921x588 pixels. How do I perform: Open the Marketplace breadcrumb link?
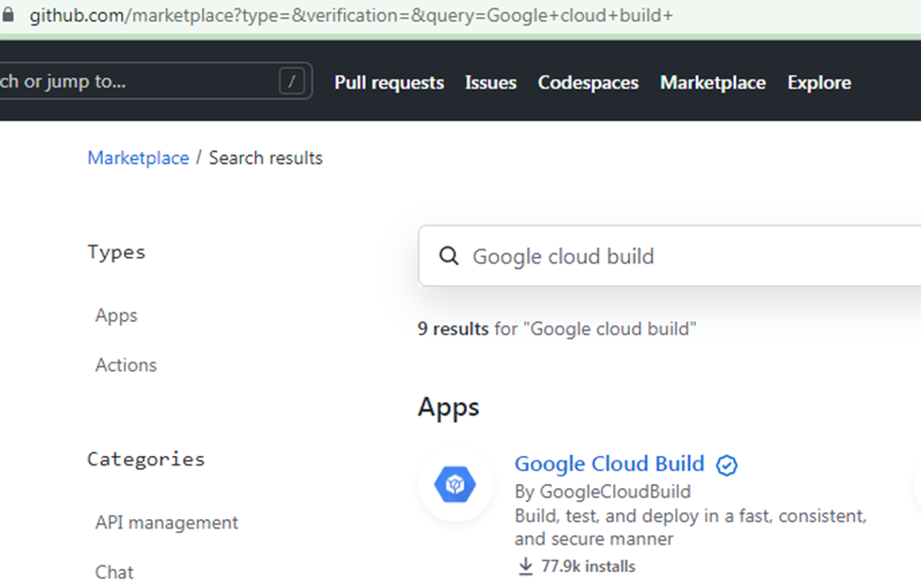[138, 158]
